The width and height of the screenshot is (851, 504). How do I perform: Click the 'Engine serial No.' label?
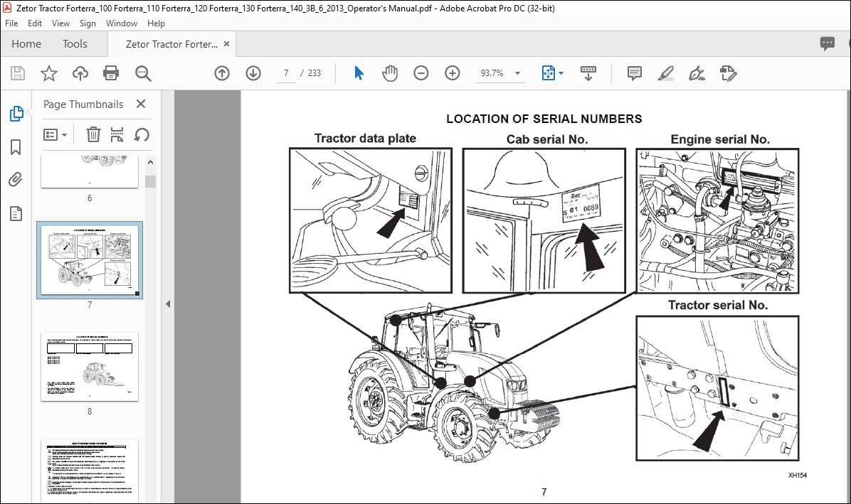720,139
